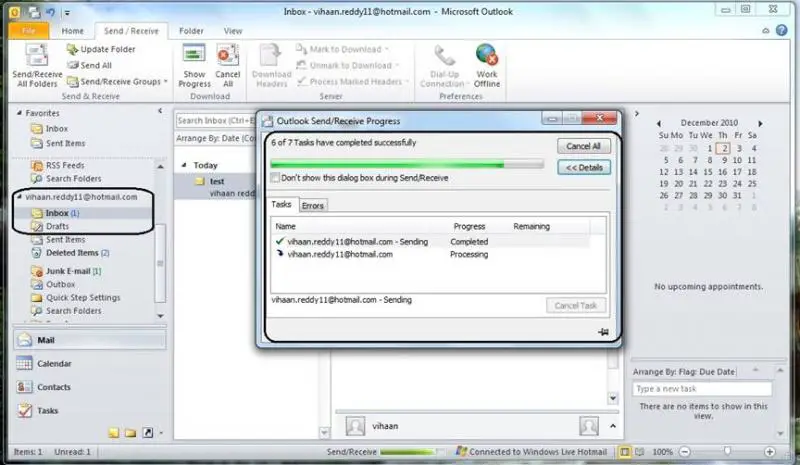The image size is (800, 465).
Task: Open Unmark to Download dropdown
Action: tap(347, 65)
